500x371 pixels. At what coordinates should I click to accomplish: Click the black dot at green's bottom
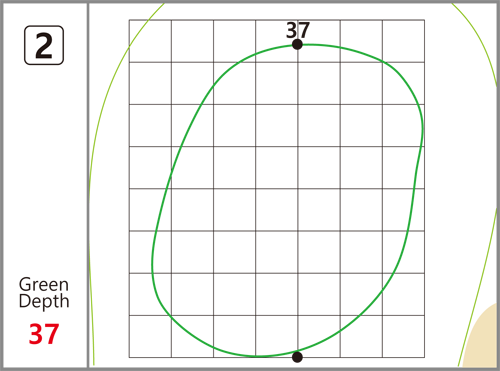click(x=297, y=357)
